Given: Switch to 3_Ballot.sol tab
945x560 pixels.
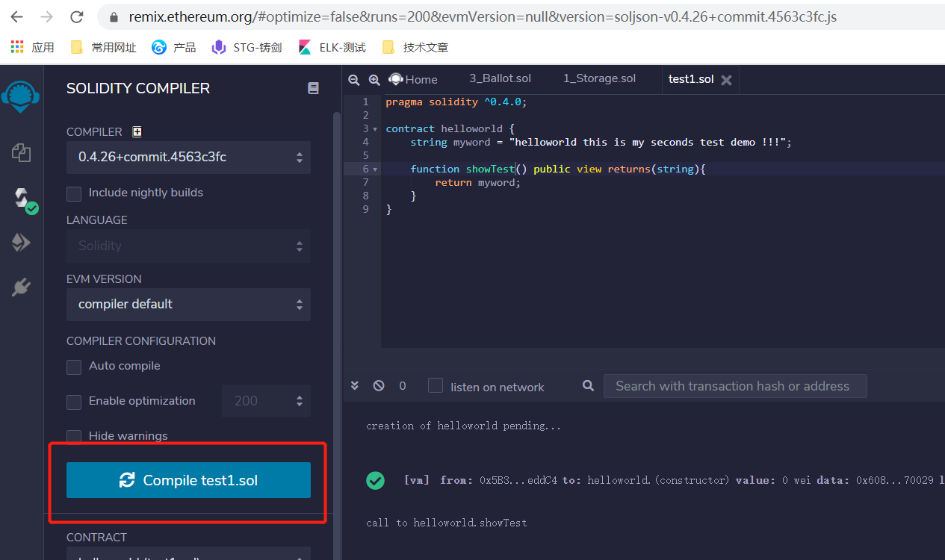Looking at the screenshot, I should 500,78.
